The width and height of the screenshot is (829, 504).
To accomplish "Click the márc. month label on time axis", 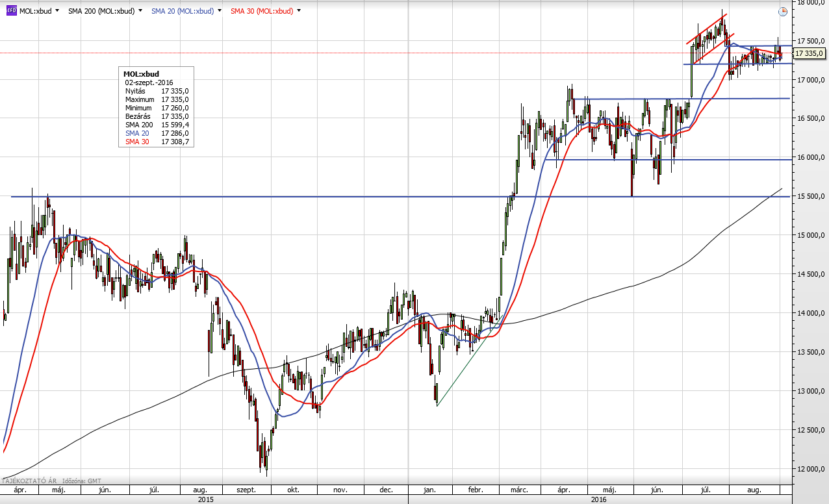I will [x=518, y=490].
